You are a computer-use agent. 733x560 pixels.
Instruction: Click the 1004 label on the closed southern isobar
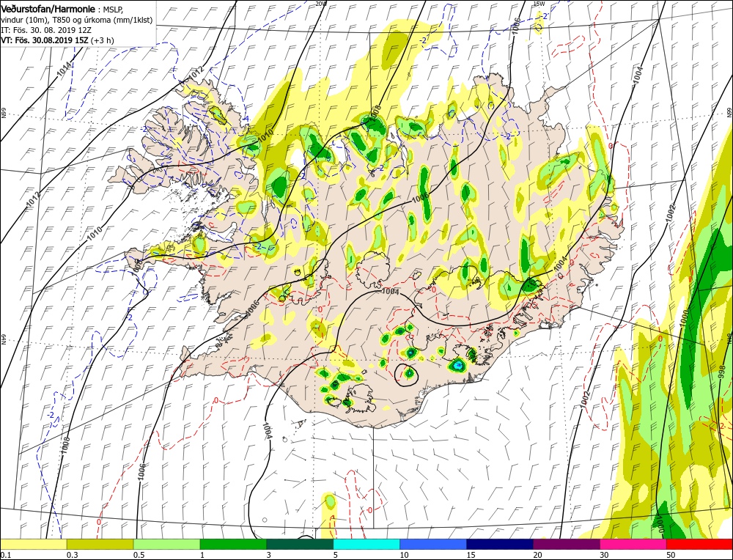[x=268, y=430]
